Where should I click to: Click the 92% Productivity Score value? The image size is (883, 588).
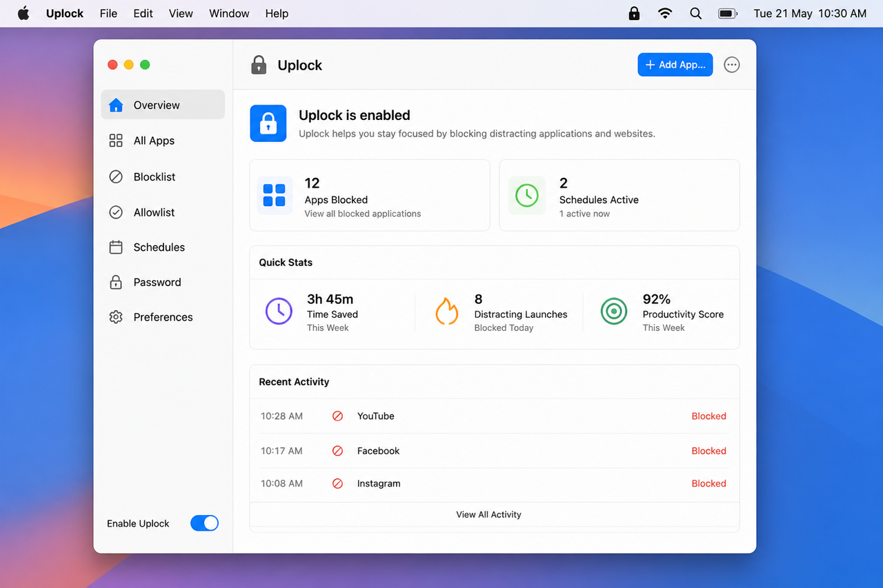656,299
